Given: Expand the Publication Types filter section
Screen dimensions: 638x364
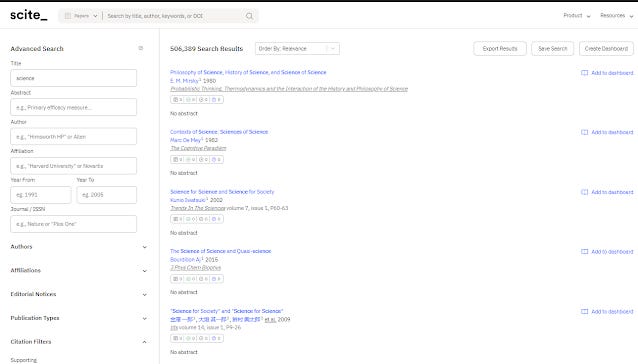Looking at the screenshot, I should coord(79,318).
